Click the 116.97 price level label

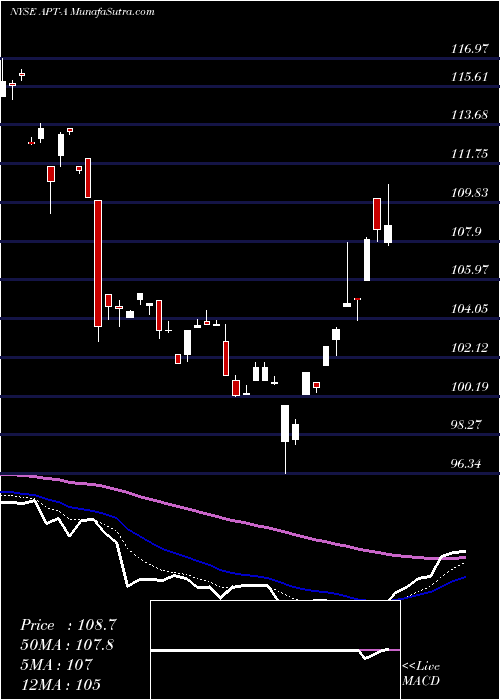point(470,49)
